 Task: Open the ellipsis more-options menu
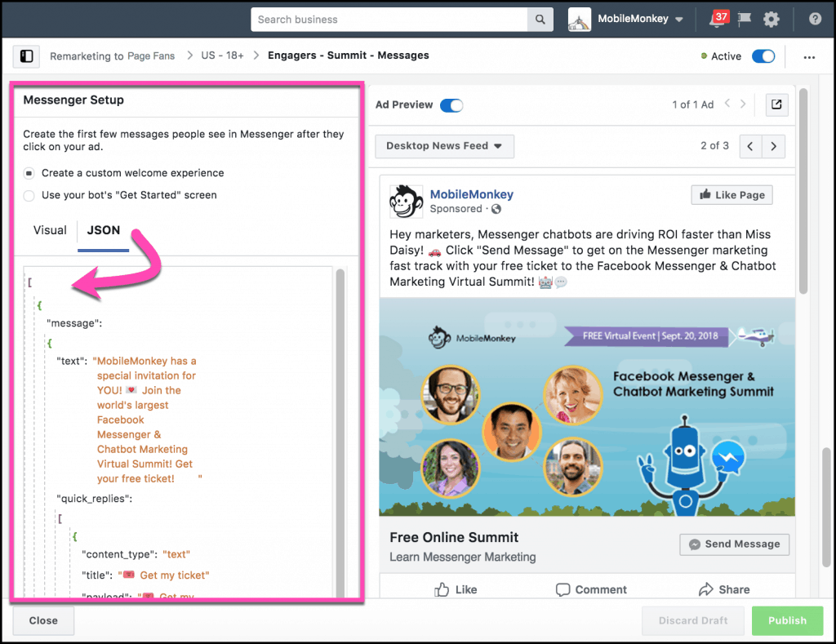point(809,56)
